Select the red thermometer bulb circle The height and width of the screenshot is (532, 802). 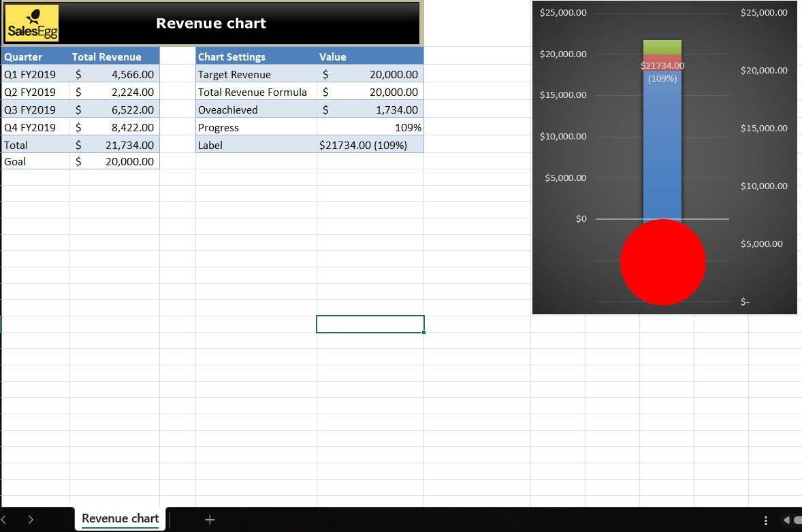click(662, 262)
